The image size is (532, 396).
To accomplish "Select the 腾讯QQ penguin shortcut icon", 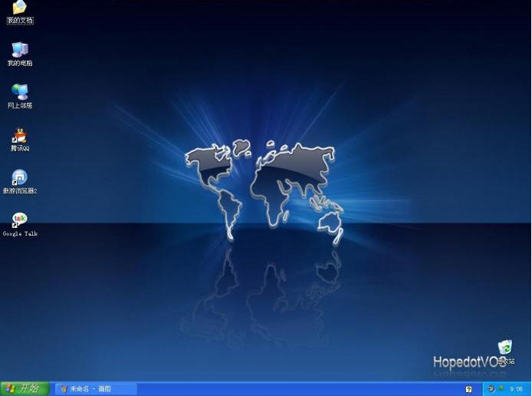I will pos(19,137).
